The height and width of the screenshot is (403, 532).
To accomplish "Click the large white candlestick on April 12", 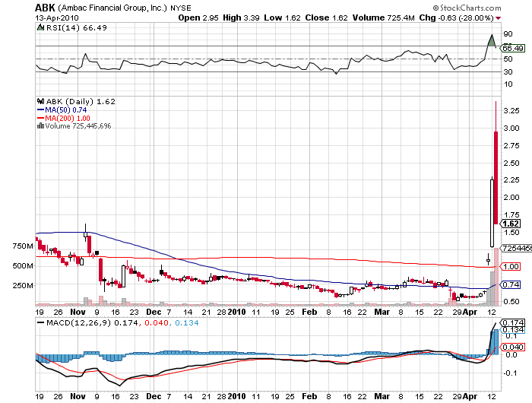I will point(492,213).
